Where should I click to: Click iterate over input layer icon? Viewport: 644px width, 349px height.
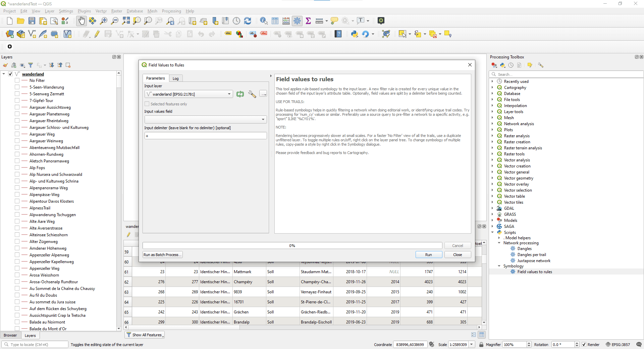[240, 94]
